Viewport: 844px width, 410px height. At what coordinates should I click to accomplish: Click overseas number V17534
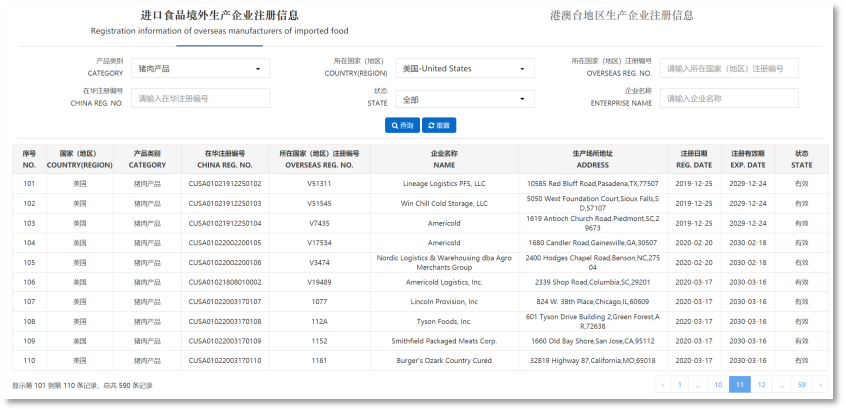coord(319,243)
